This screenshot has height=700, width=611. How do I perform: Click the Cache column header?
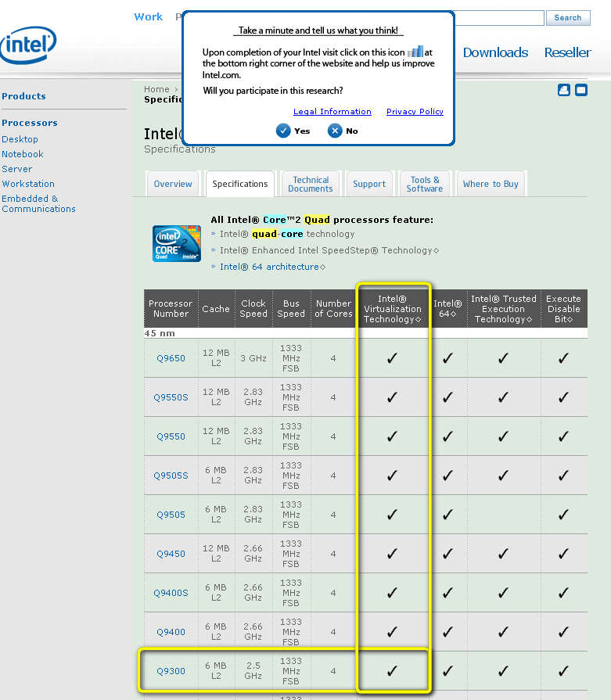click(x=216, y=309)
